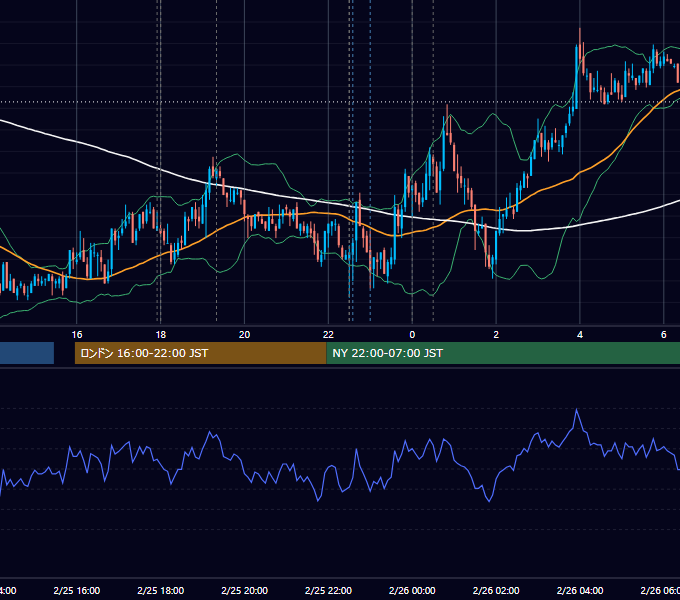The height and width of the screenshot is (600, 680).
Task: Click the 2 hour label on chart axis
Action: 496,335
